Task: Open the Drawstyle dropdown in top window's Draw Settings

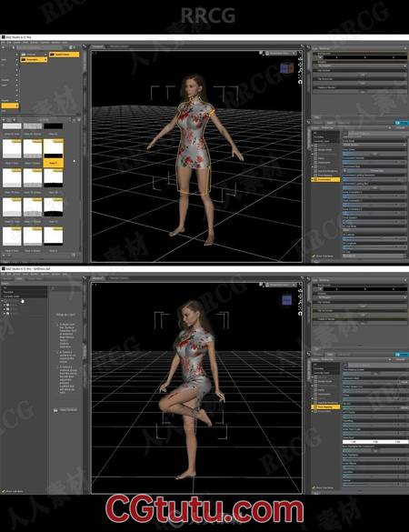Action: point(362,65)
